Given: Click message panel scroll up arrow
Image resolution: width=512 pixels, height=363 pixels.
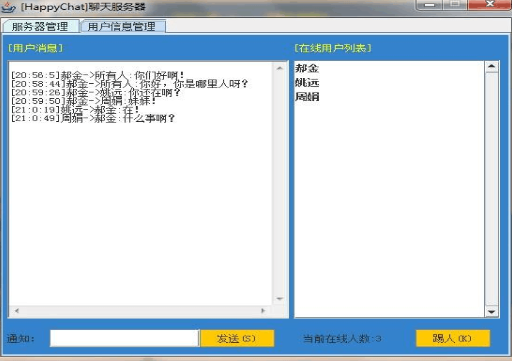Looking at the screenshot, I should click(x=280, y=68).
